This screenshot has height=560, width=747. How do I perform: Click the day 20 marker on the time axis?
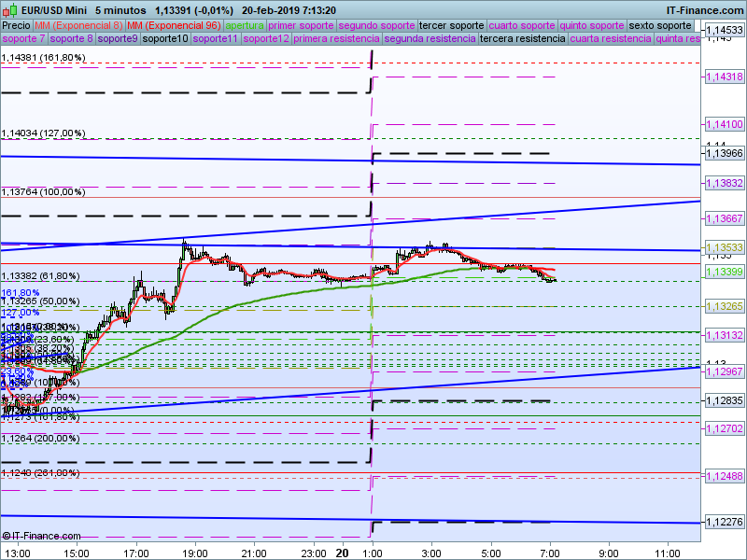click(343, 553)
